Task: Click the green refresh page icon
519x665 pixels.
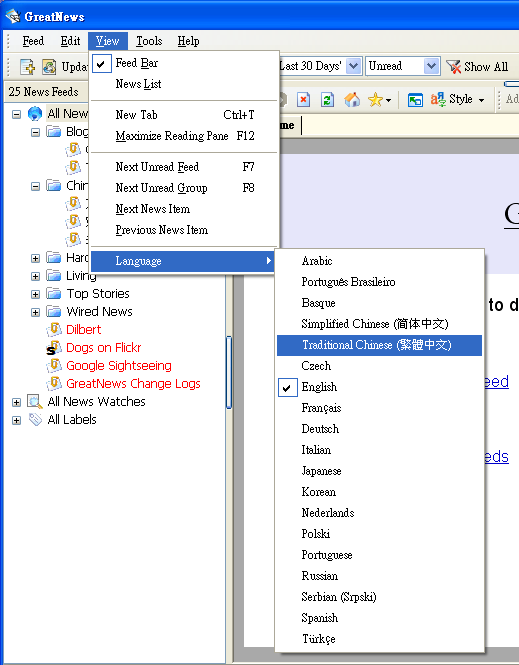Action: pos(327,100)
